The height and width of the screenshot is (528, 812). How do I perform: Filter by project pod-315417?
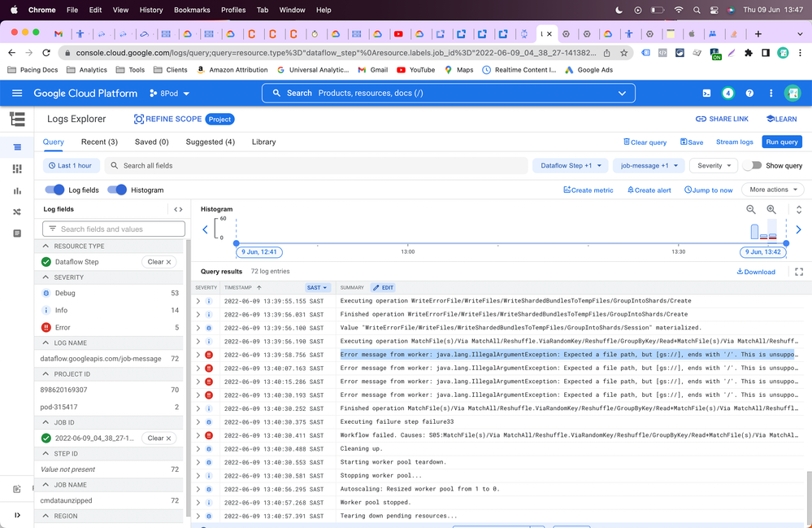point(109,408)
